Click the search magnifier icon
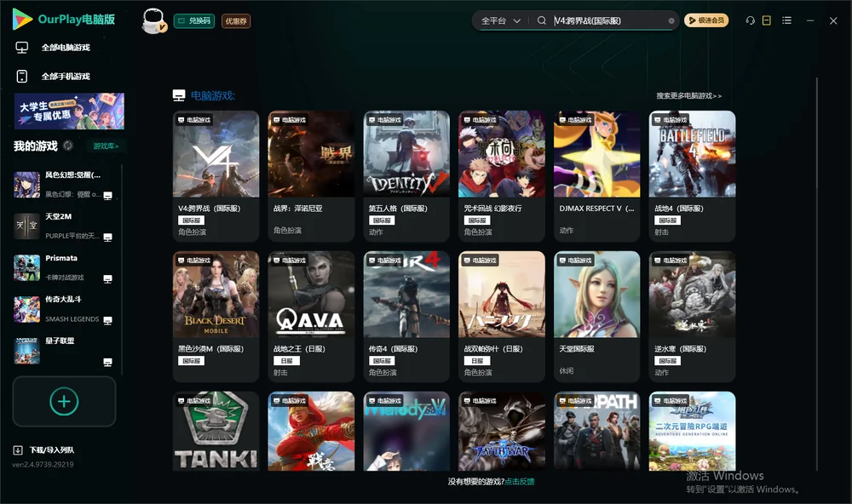 coord(541,20)
